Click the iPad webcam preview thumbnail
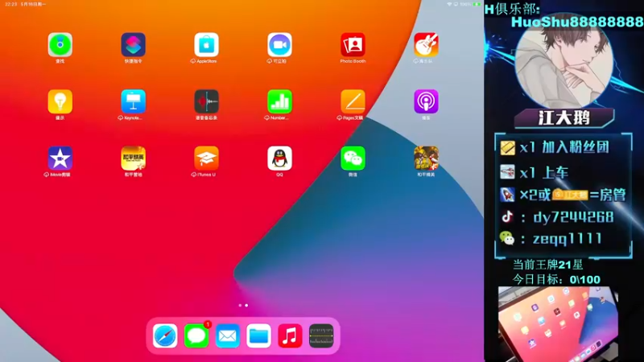Image resolution: width=644 pixels, height=362 pixels. click(x=558, y=324)
